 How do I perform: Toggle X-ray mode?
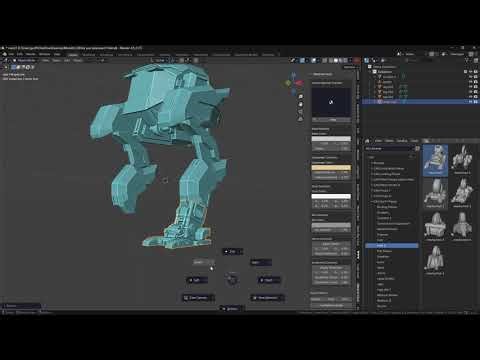click(x=325, y=60)
